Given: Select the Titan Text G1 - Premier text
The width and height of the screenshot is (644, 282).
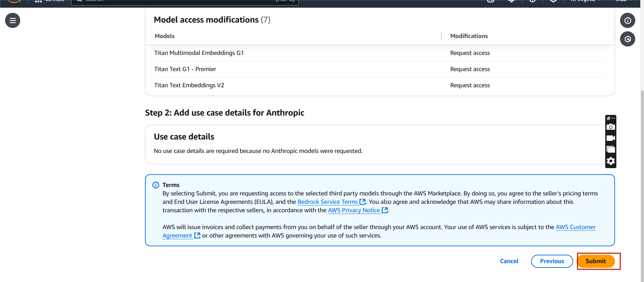Looking at the screenshot, I should tap(185, 69).
